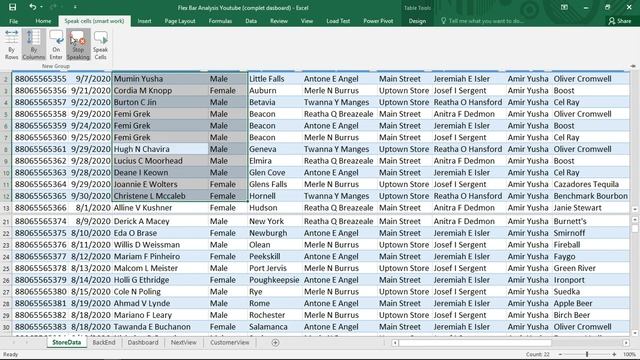This screenshot has width=640, height=360.
Task: Select the cell 'New York'
Action: click(x=274, y=221)
